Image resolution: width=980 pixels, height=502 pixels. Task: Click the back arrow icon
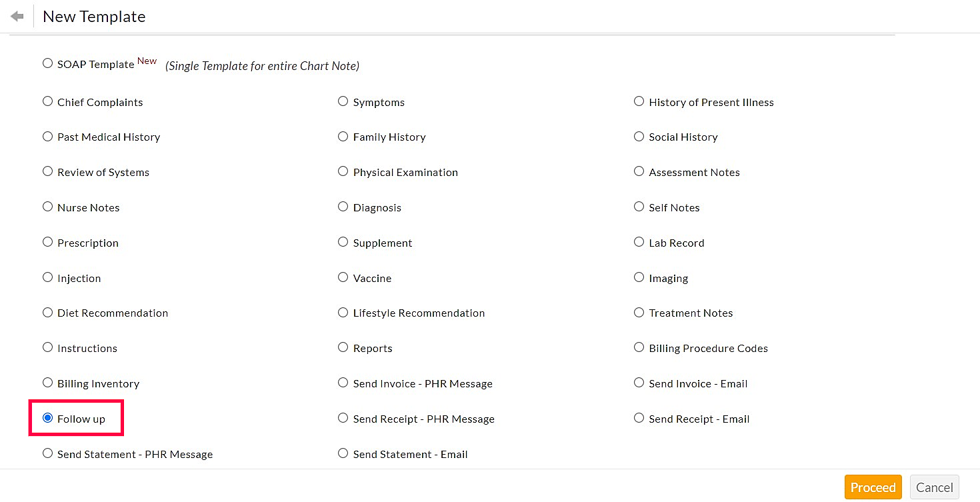point(17,16)
